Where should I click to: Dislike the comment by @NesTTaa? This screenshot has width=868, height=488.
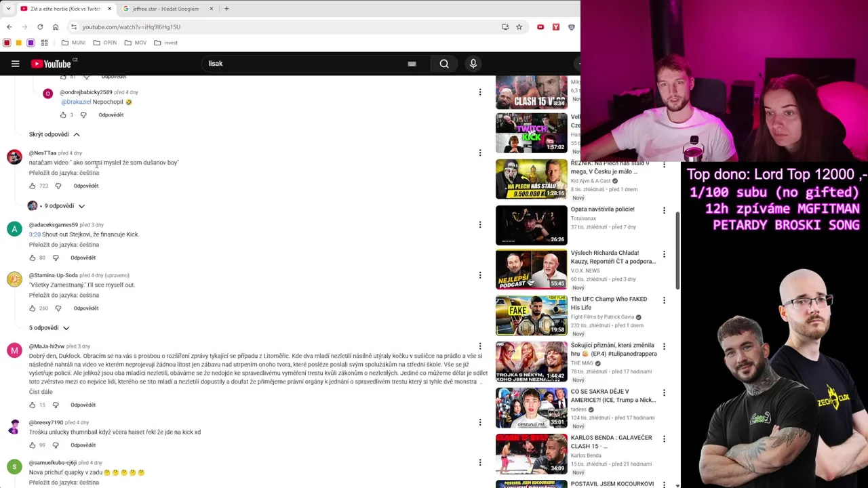click(x=58, y=186)
